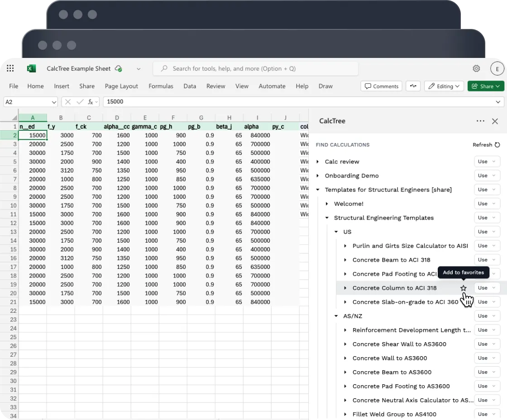Viewport: 507px width, 420px height.
Task: Open the Help tab
Action: point(302,86)
